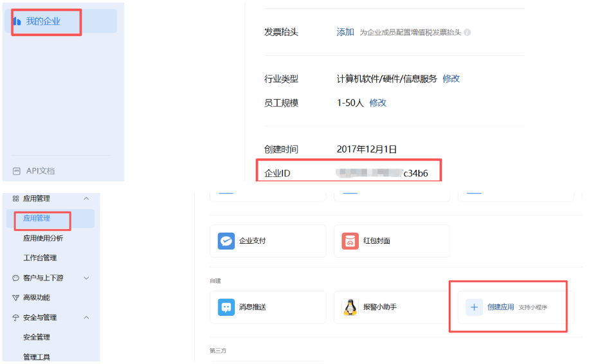598x364 pixels.
Task: Click 添加 next to 发票抬头
Action: tap(345, 32)
